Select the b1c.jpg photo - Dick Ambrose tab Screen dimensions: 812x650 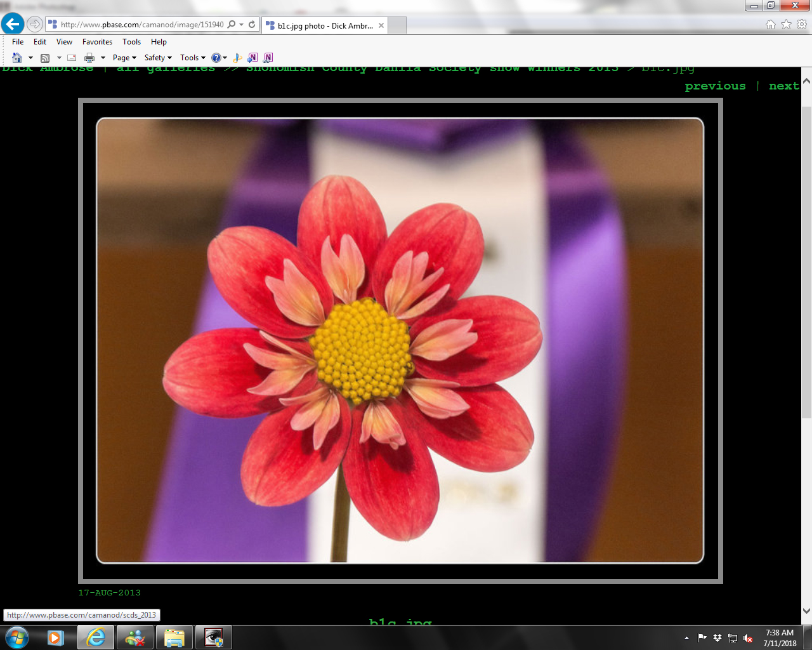tap(324, 25)
